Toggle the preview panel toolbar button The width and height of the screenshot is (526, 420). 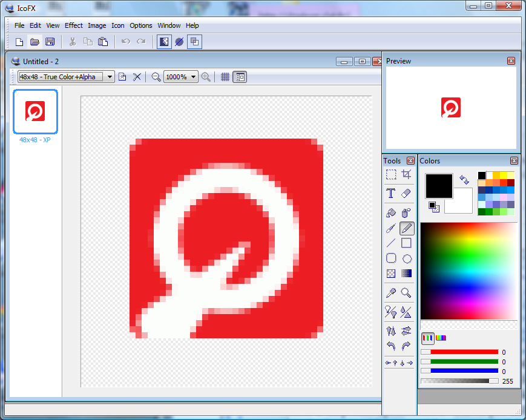(194, 42)
